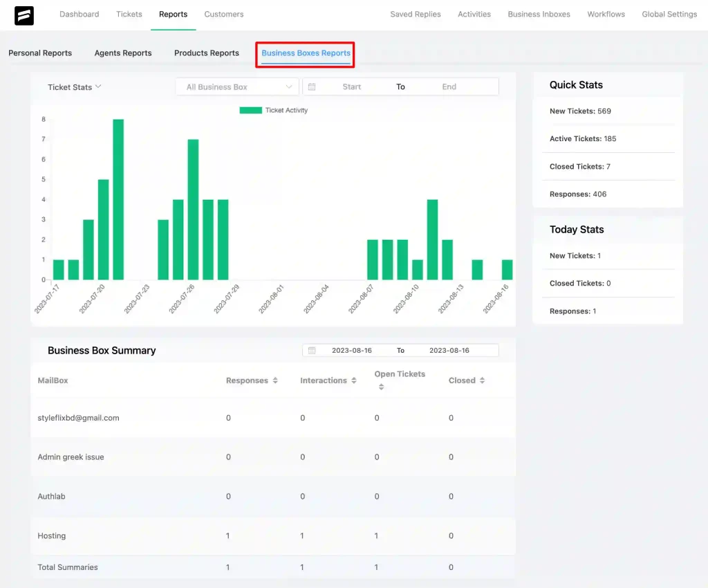The image size is (708, 588).
Task: Select Admin greek issue row
Action: click(x=273, y=457)
